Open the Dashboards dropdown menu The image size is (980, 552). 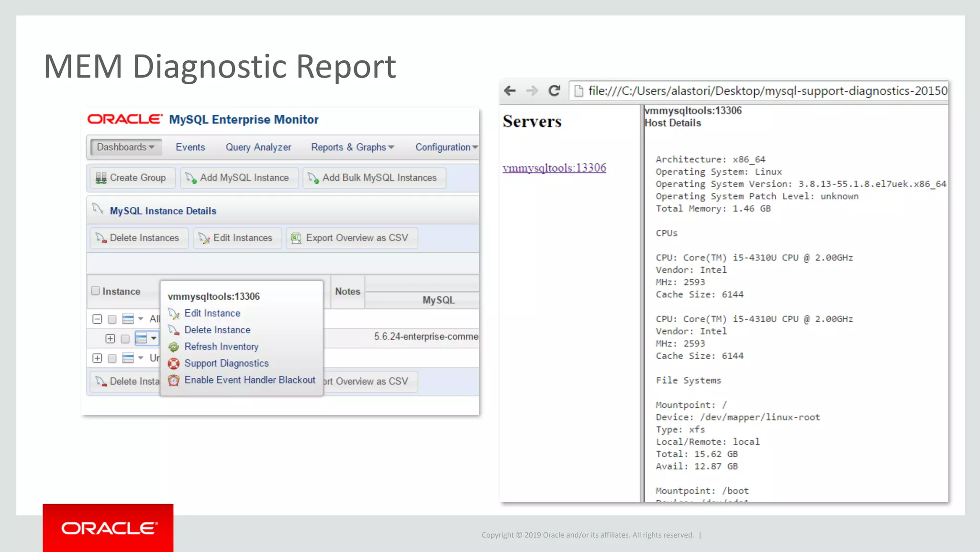(x=126, y=147)
